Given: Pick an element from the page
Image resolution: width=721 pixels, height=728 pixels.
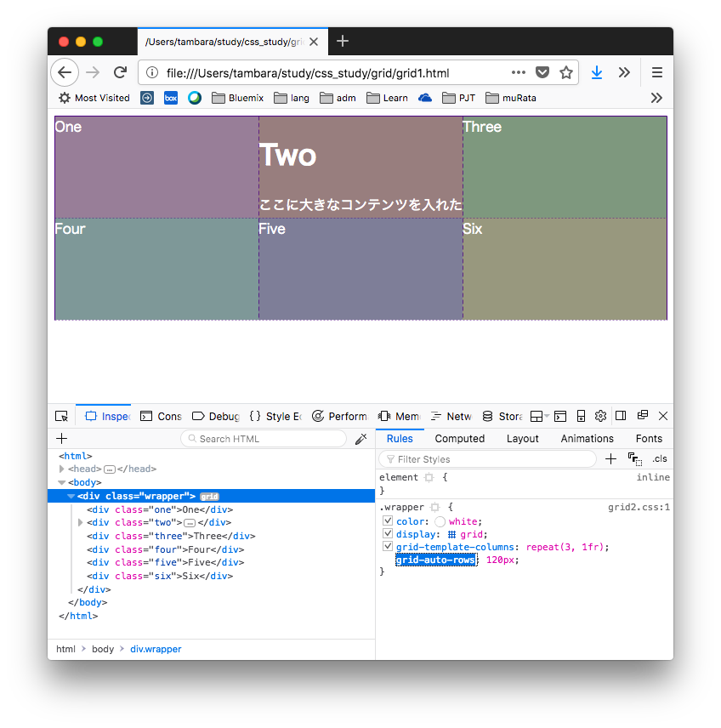Looking at the screenshot, I should click(x=62, y=416).
